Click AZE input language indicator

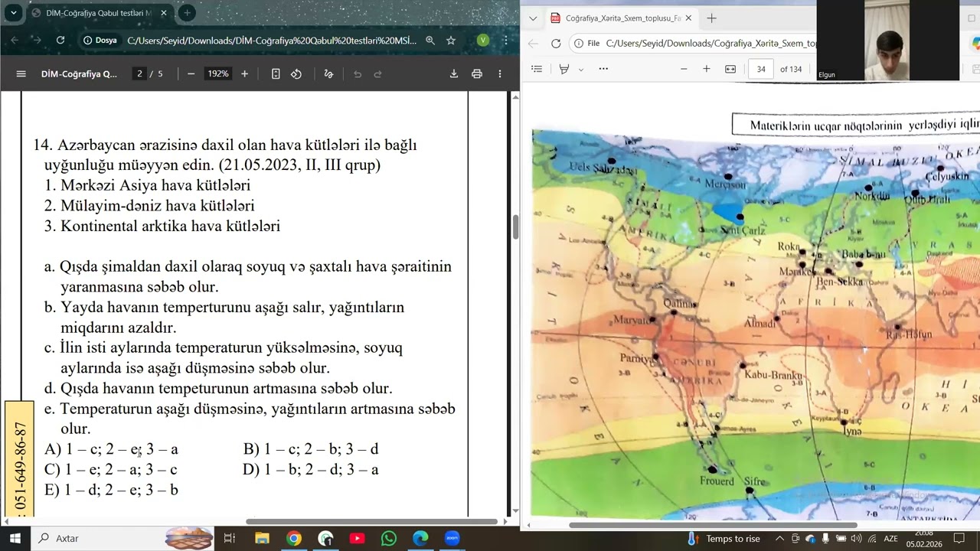click(890, 539)
